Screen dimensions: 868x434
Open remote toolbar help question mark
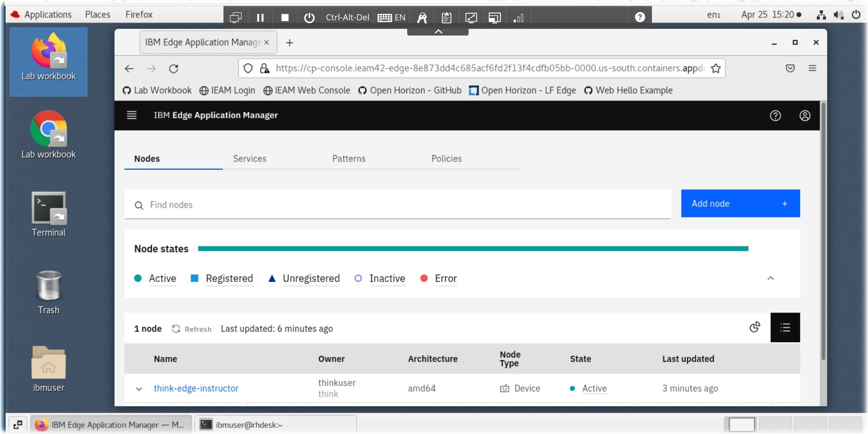(x=640, y=17)
